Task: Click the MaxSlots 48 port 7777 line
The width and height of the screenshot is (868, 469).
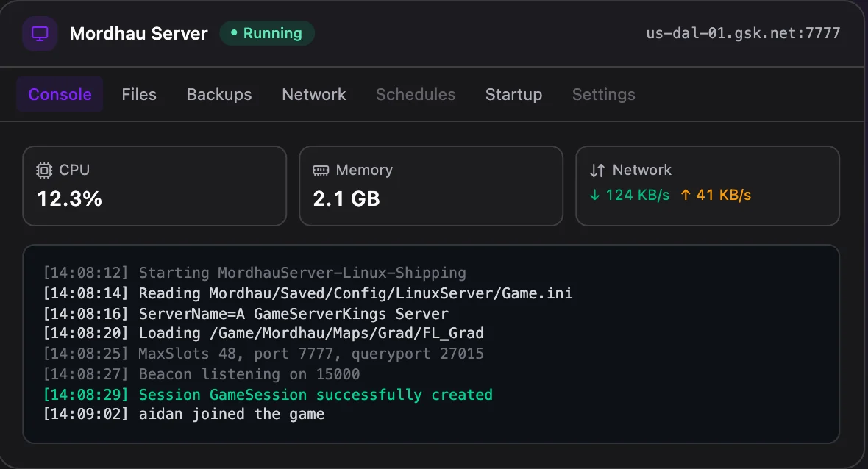Action: 263,354
